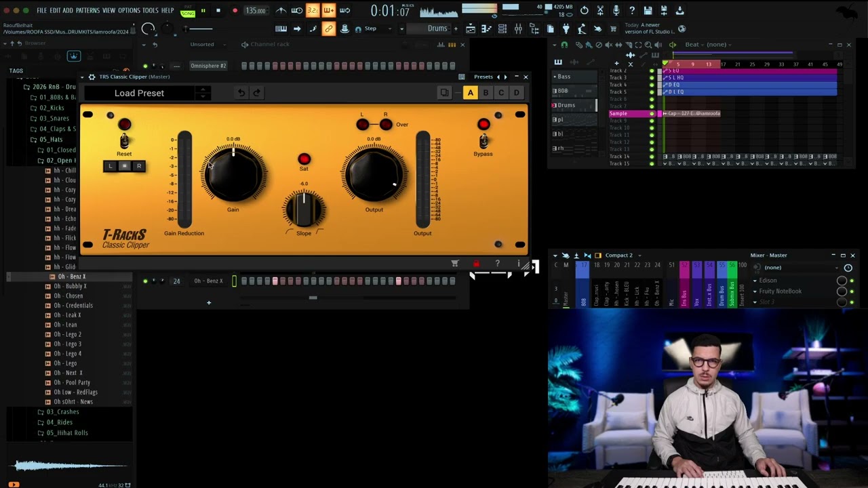The image size is (868, 488).
Task: Open the shopping cart icon in Classic Clipper footer
Action: (x=455, y=263)
